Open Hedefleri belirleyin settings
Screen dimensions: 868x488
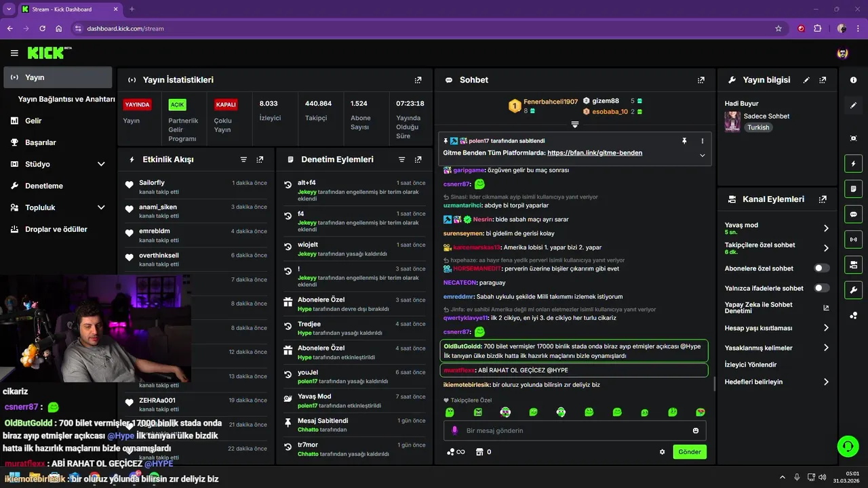click(776, 382)
